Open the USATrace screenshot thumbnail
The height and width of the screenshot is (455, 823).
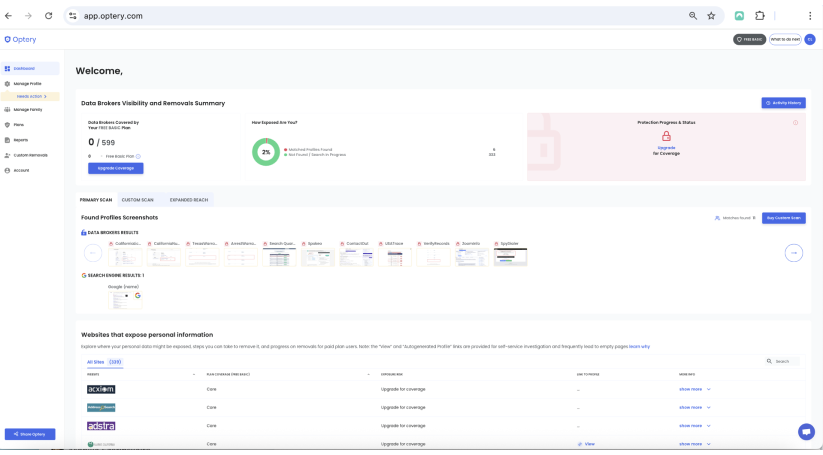click(x=395, y=257)
